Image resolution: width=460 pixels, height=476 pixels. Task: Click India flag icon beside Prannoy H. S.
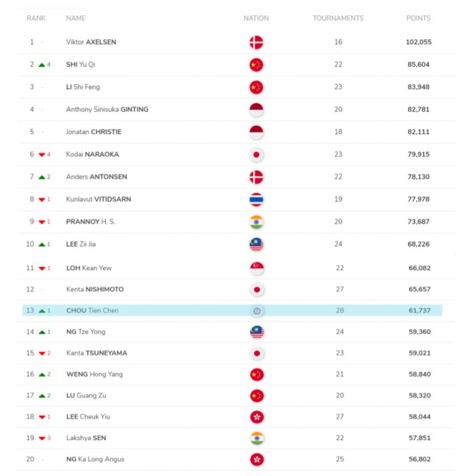pos(256,222)
